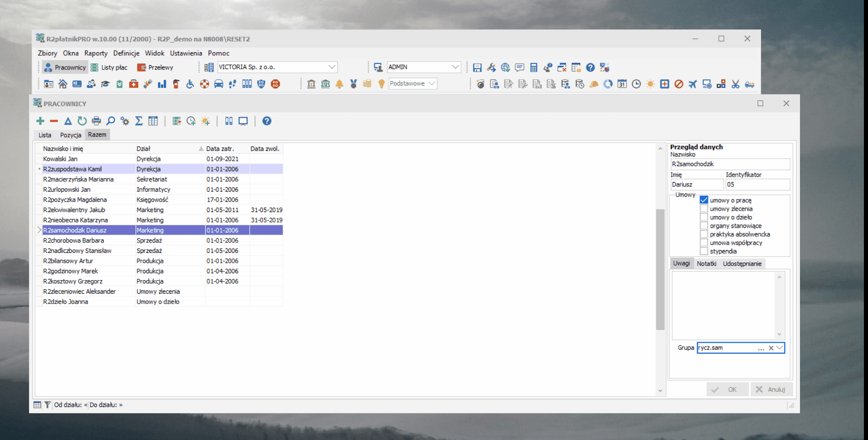Add a new employee with the green plus icon
This screenshot has width=868, height=440.
click(40, 121)
